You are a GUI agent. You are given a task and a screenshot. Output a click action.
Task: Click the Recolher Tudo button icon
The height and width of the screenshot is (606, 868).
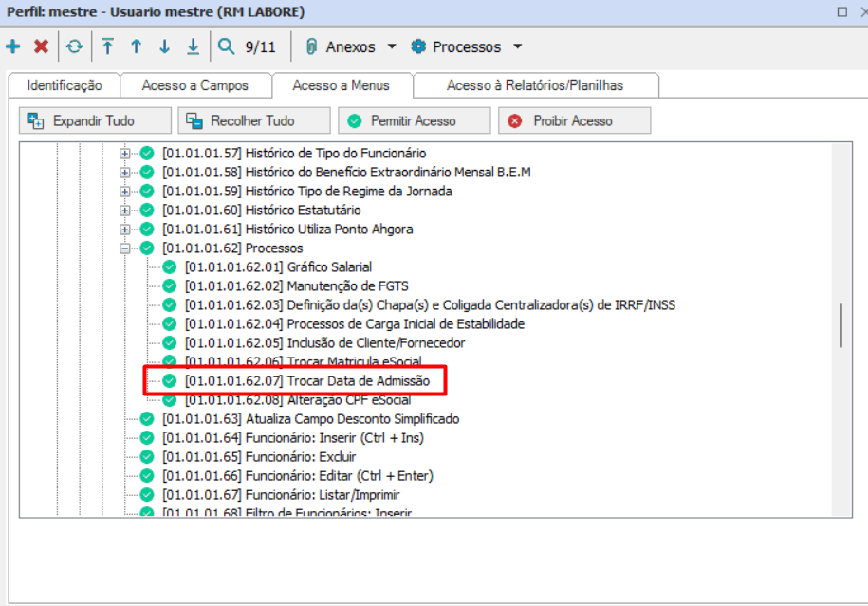pos(194,120)
